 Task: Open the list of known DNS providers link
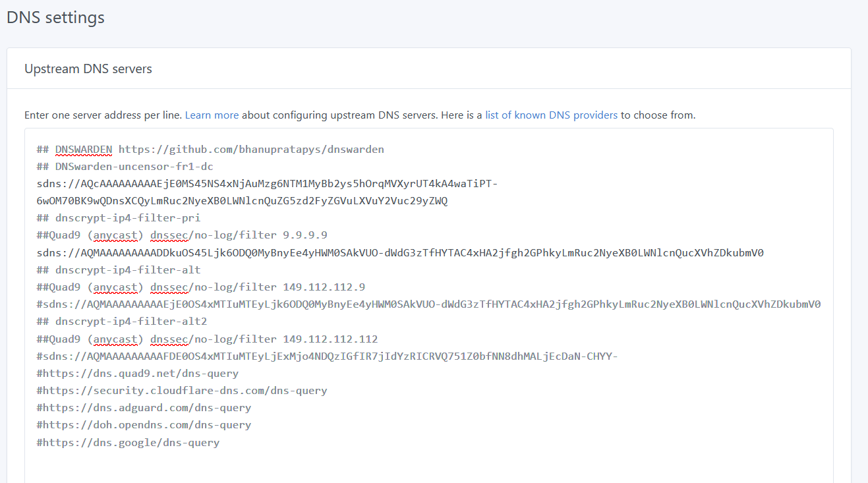pos(552,115)
